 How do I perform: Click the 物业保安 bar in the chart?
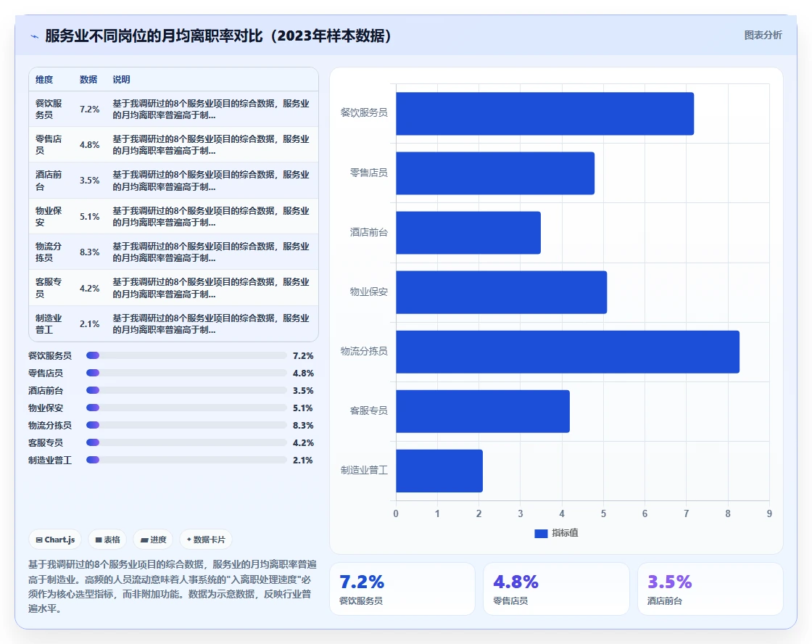(501, 292)
